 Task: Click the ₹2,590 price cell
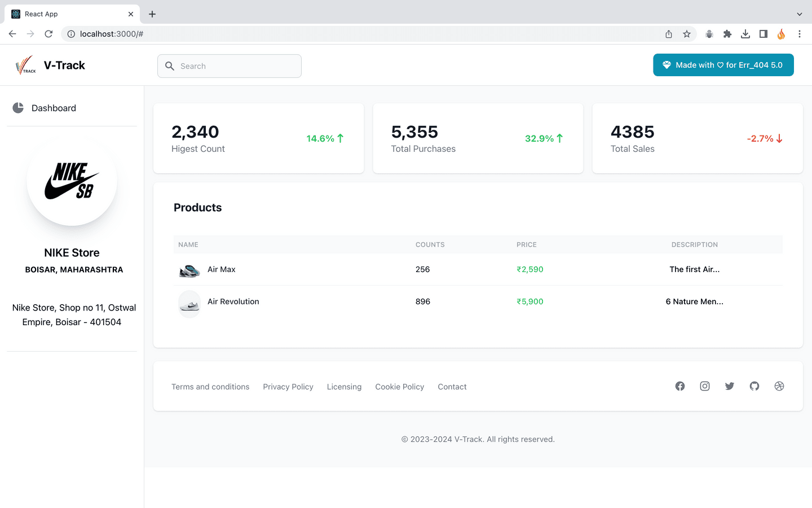click(x=530, y=269)
